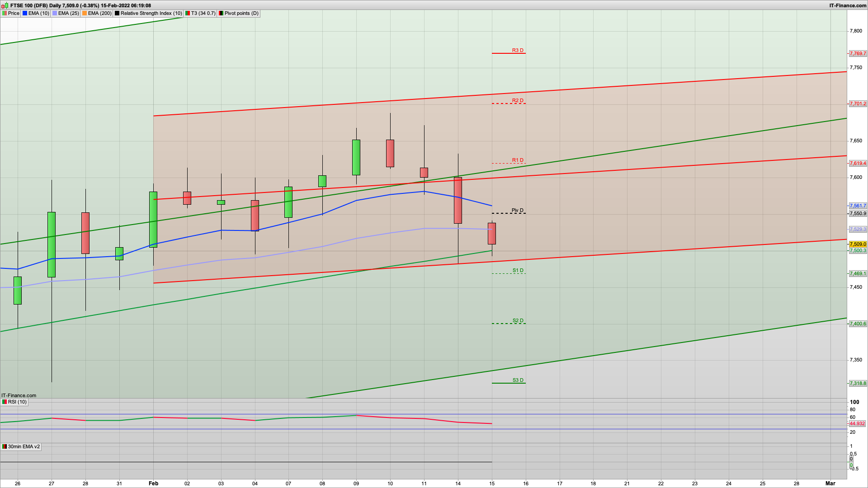Click the blue 7,561.7 EMA value tag
This screenshot has height=488, width=868.
pyautogui.click(x=858, y=206)
